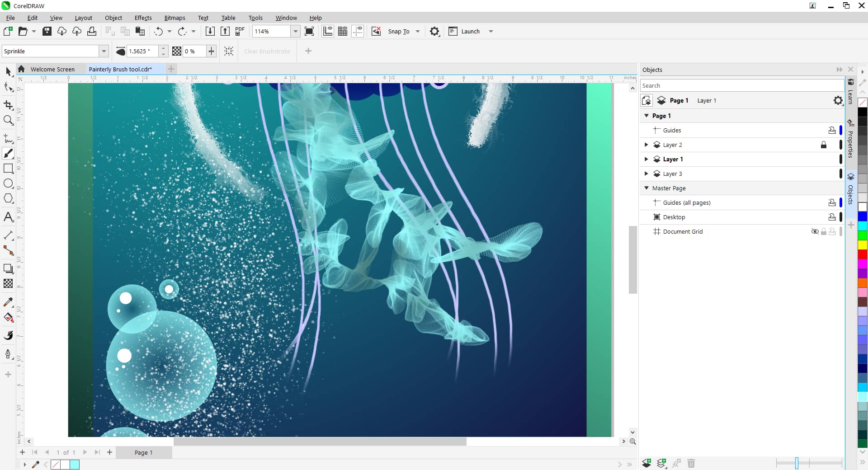Image resolution: width=868 pixels, height=470 pixels.
Task: Click the Objects panel Search field
Action: tap(741, 85)
